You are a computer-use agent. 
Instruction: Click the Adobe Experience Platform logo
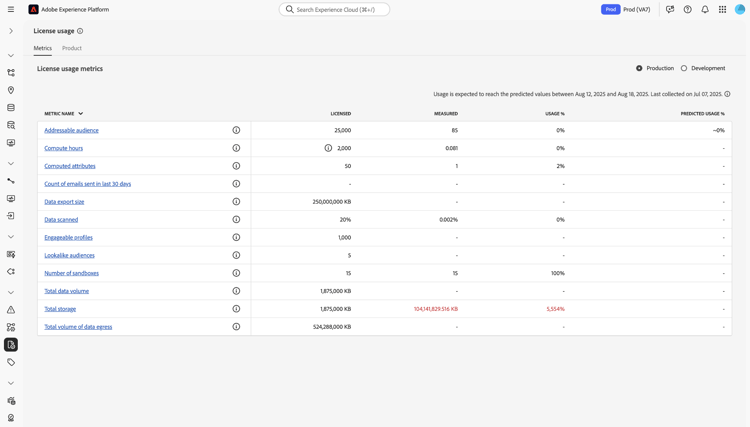click(33, 10)
